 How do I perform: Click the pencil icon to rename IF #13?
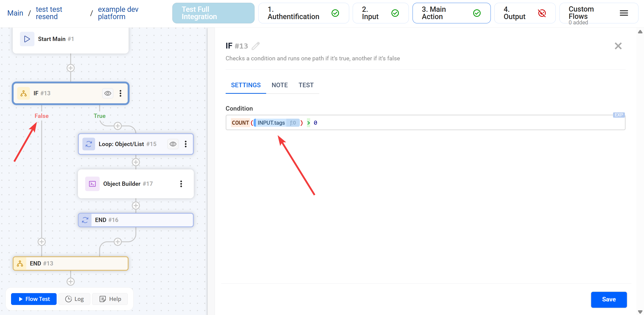pyautogui.click(x=256, y=46)
